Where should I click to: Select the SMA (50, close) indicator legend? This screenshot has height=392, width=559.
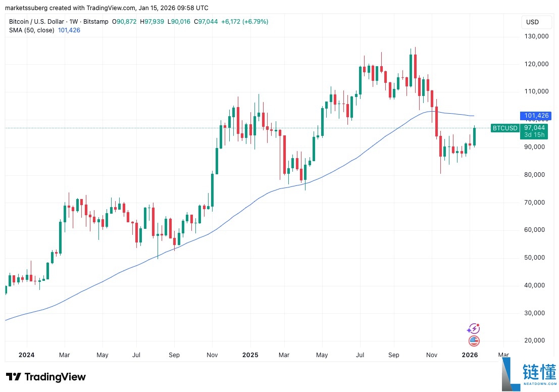pos(32,30)
